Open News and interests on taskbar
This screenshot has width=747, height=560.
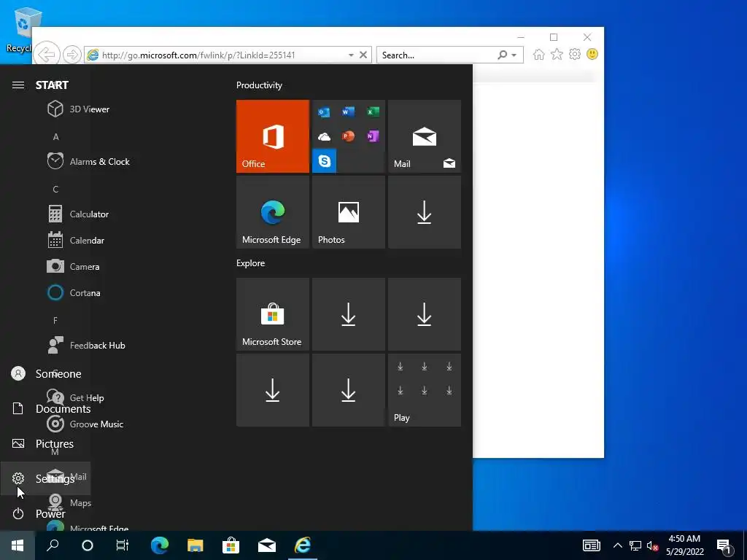point(591,545)
